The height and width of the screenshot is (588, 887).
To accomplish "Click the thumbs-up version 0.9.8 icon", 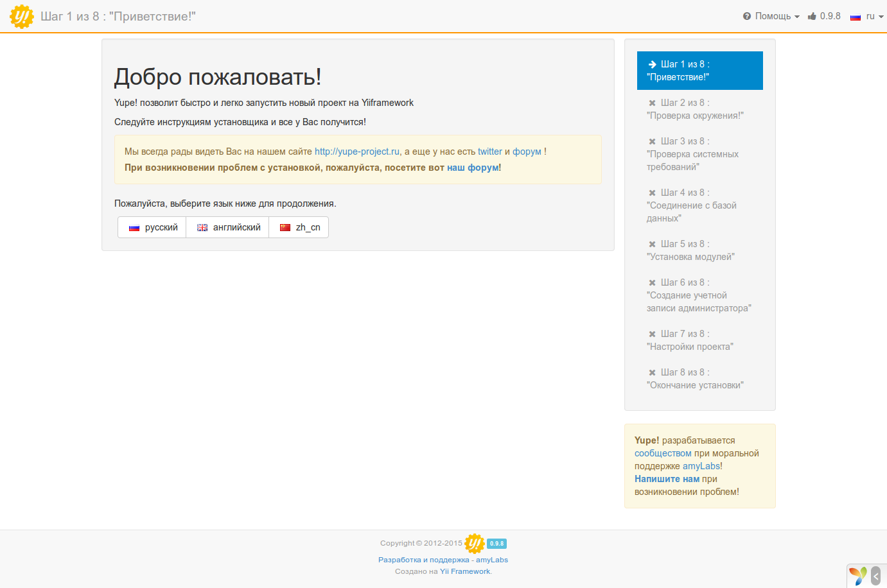I will [x=812, y=16].
